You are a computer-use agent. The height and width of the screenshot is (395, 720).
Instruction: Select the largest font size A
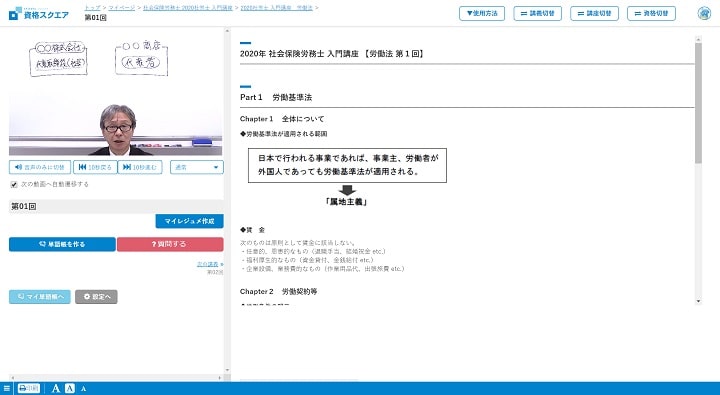coord(56,389)
